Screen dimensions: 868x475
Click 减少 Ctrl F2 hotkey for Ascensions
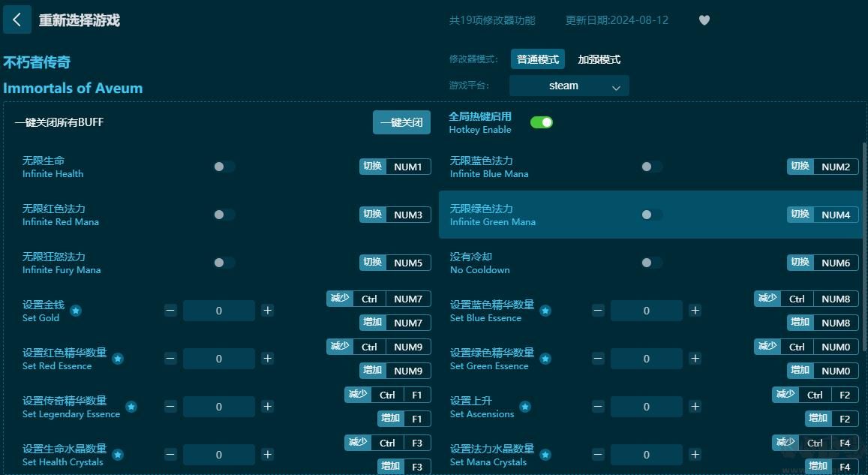(x=815, y=395)
